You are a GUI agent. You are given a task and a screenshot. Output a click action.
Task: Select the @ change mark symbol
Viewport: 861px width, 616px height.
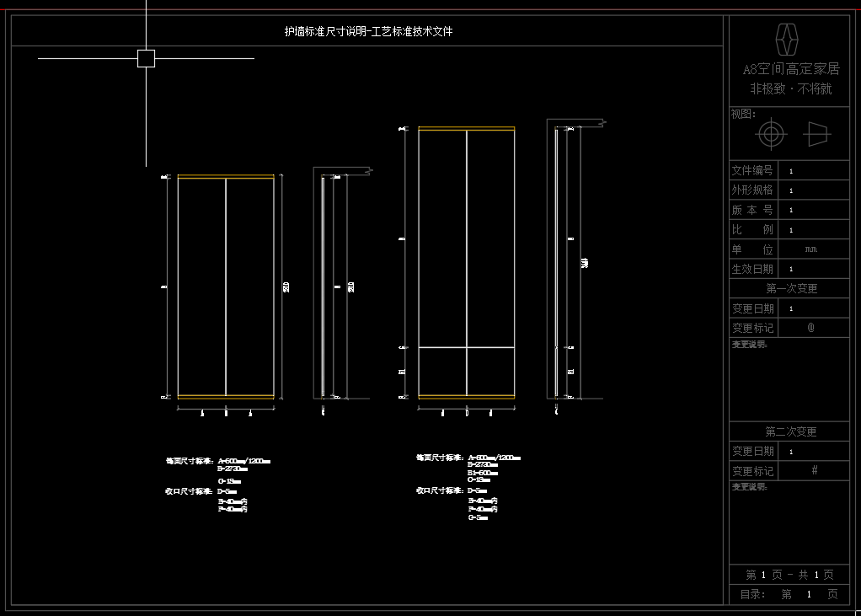[810, 327]
